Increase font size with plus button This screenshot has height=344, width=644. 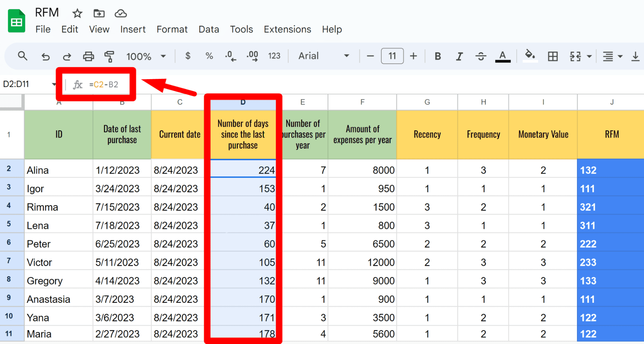(413, 56)
